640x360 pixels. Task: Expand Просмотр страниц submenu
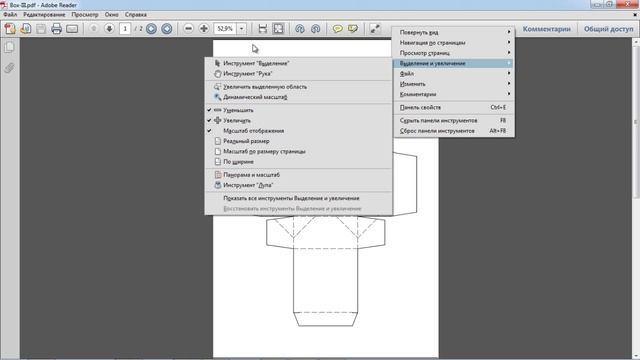pyautogui.click(x=453, y=53)
